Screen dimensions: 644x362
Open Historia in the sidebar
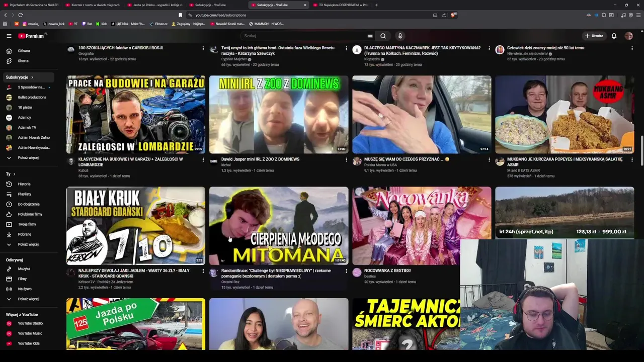[x=28, y=184]
